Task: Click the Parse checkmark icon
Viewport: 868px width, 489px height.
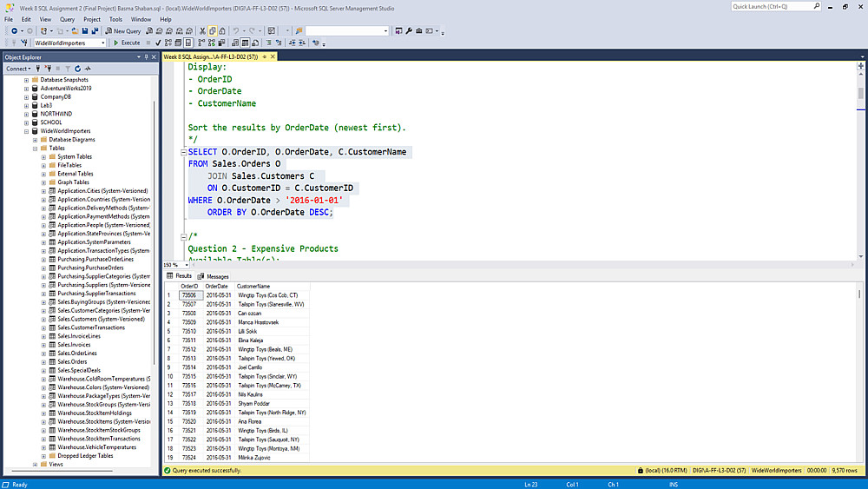Action: [x=158, y=43]
